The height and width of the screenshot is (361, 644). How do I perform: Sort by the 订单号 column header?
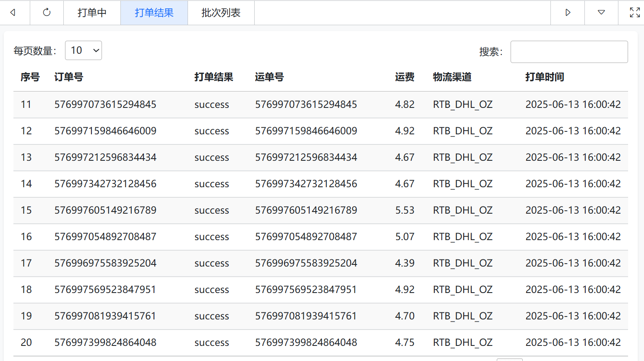click(x=69, y=77)
